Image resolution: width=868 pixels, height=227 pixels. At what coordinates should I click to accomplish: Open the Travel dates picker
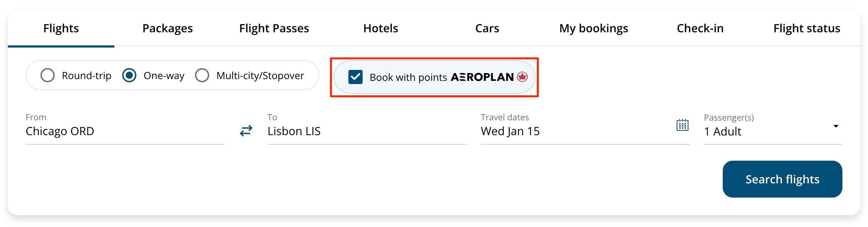510,131
